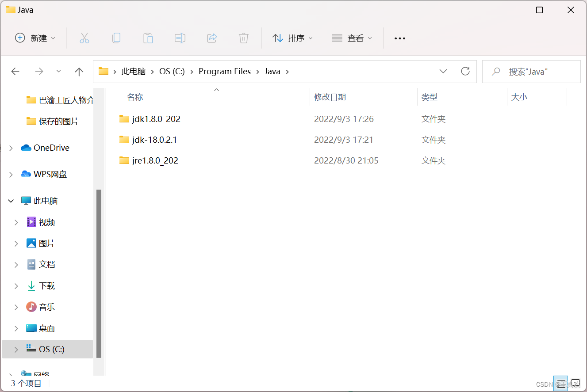Image resolution: width=587 pixels, height=392 pixels.
Task: Expand the 视频 tree node
Action: (16, 222)
